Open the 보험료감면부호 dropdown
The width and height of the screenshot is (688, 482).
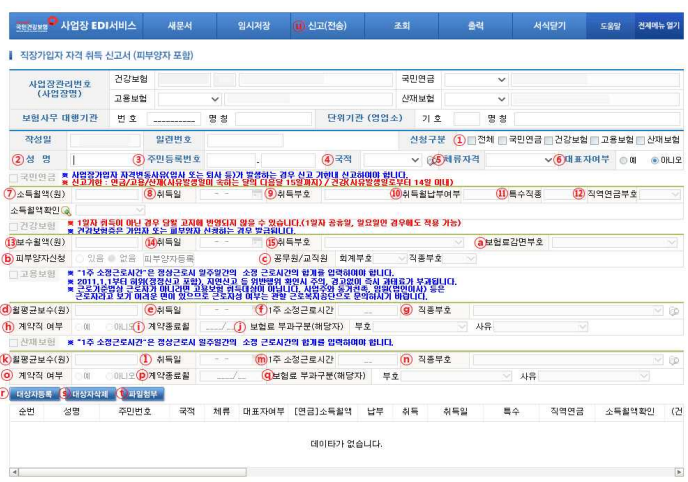click(614, 242)
